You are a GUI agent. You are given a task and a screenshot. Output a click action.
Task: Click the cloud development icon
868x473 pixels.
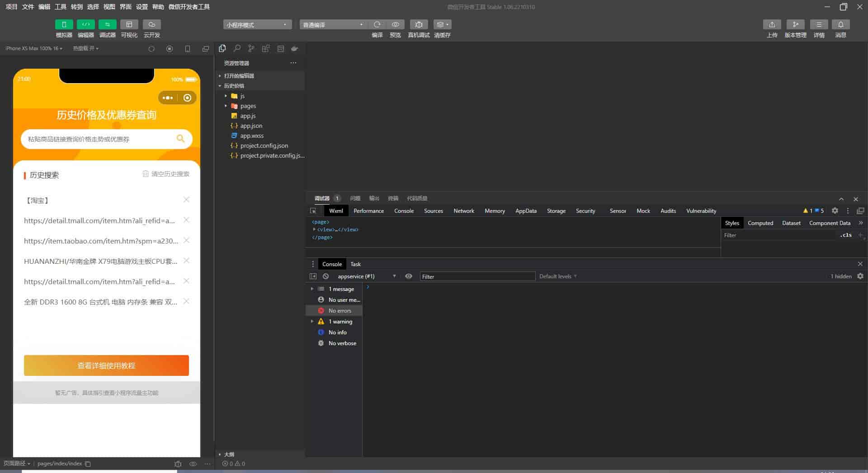click(151, 24)
